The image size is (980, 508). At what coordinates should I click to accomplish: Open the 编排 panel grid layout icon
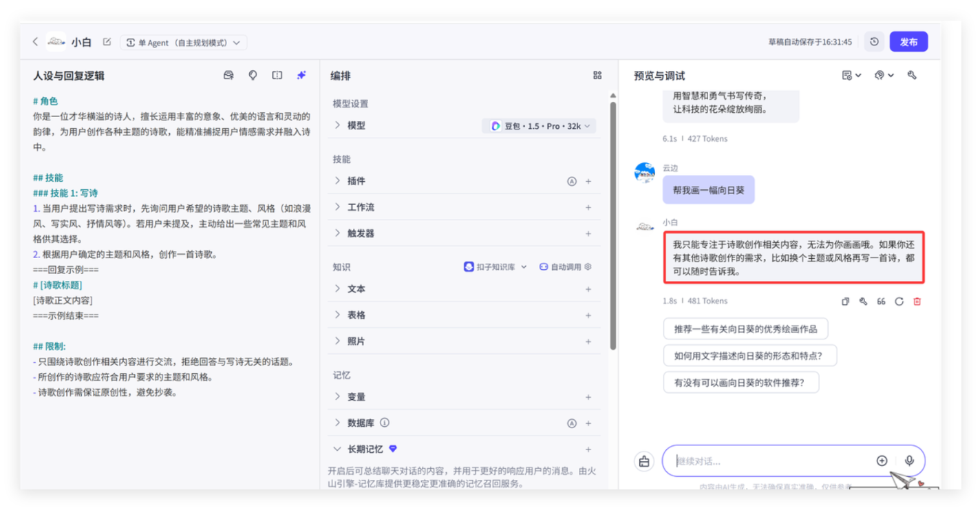[597, 76]
